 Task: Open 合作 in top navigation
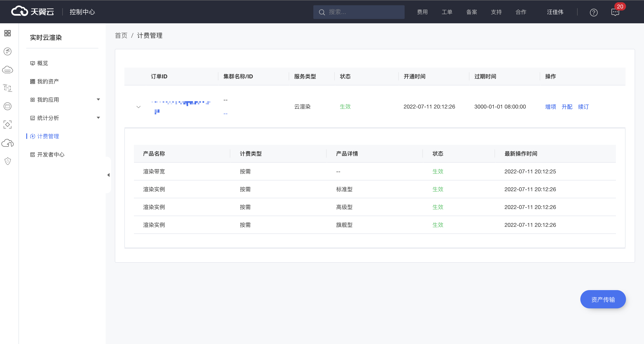pos(521,12)
